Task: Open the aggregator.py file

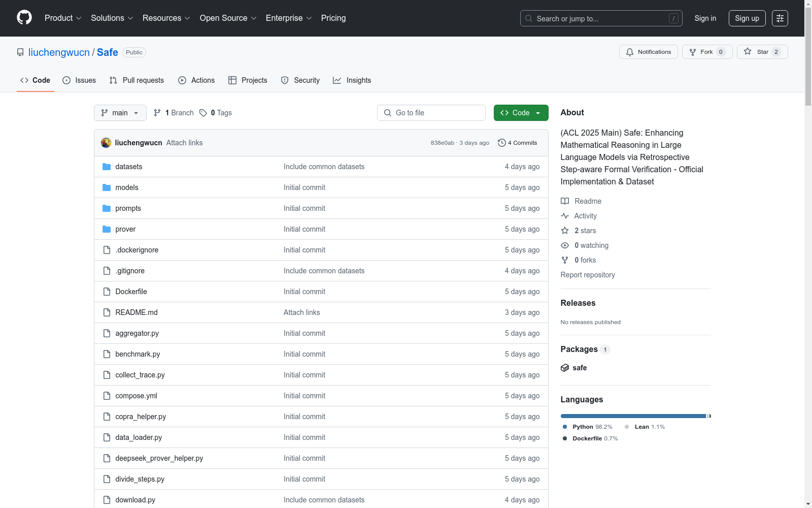Action: tap(137, 333)
